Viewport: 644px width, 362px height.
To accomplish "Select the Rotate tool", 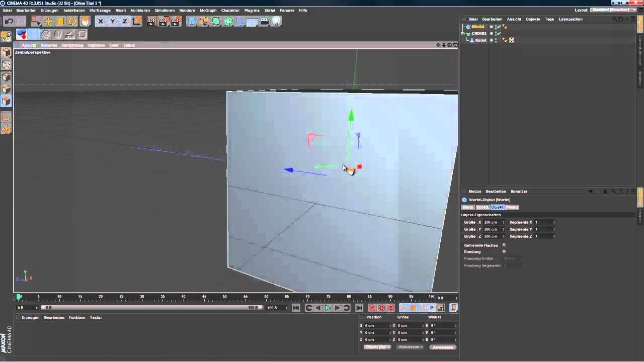I will pyautogui.click(x=72, y=21).
